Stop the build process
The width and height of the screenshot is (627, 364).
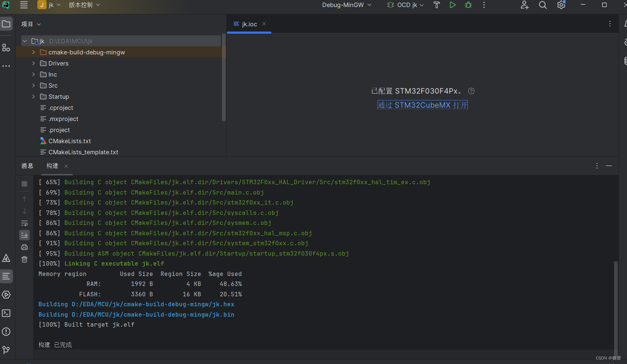[24, 184]
